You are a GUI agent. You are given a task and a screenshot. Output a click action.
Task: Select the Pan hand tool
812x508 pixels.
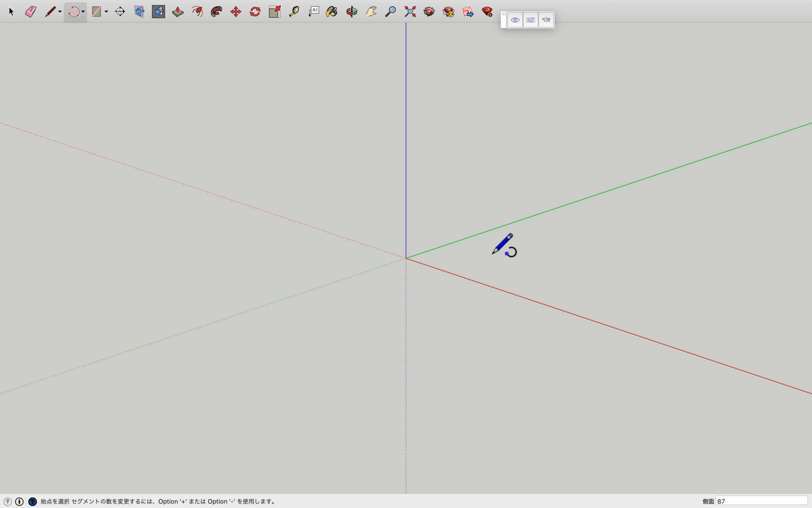(371, 12)
